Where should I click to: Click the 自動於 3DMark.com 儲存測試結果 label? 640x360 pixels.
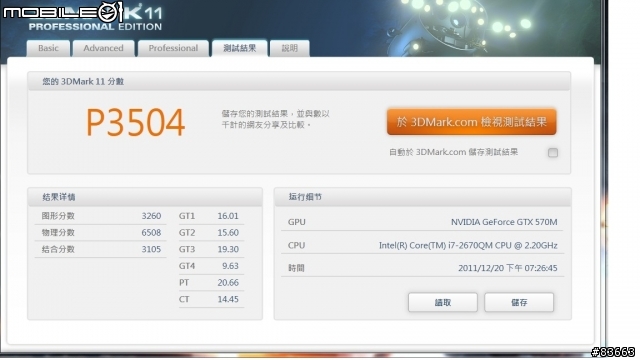tap(453, 152)
